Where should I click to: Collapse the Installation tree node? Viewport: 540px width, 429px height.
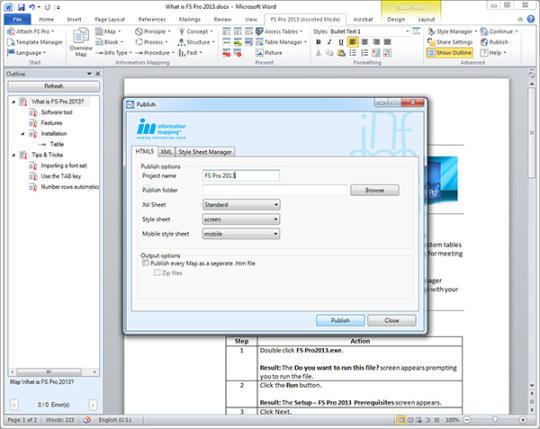pos(23,134)
